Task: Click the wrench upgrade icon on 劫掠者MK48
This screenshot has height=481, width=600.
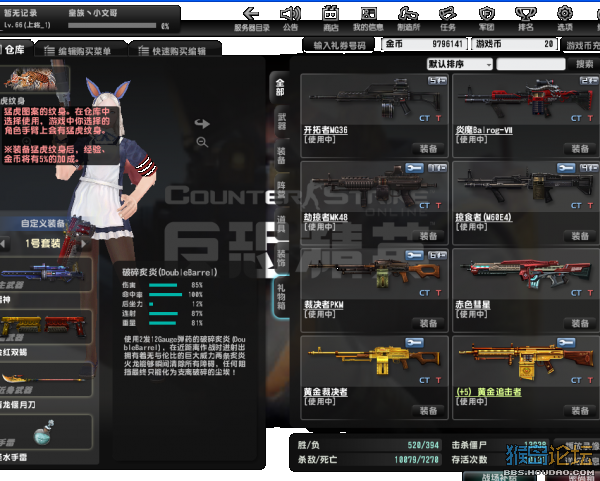Action: click(x=415, y=168)
